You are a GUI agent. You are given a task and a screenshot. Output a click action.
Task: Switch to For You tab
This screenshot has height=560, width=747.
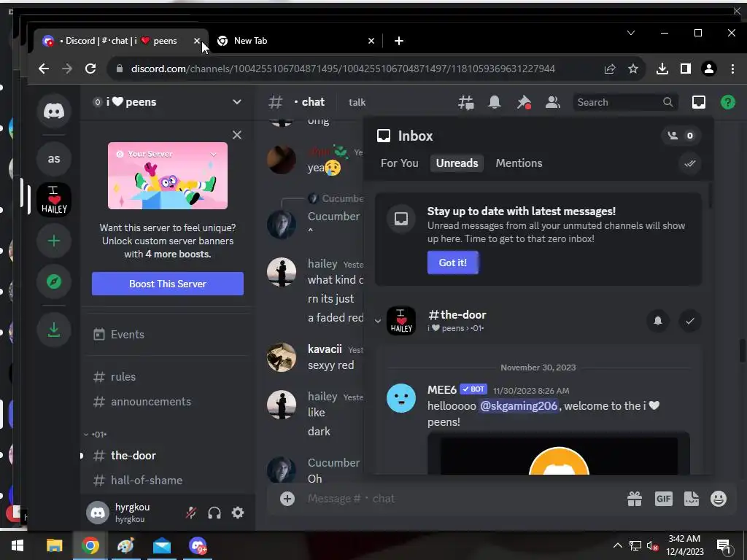(x=399, y=163)
